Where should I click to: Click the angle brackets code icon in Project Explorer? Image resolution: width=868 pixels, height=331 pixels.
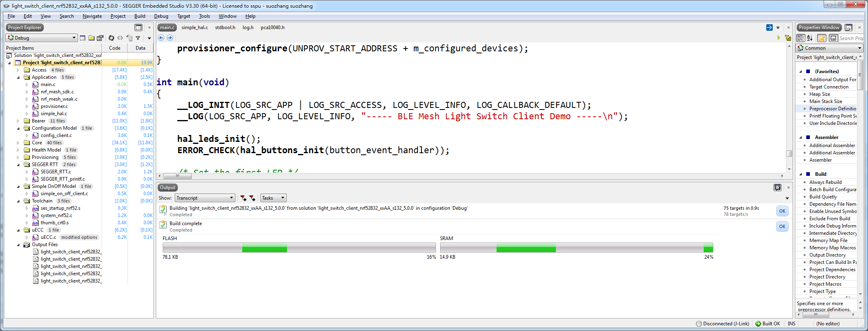pos(120,38)
